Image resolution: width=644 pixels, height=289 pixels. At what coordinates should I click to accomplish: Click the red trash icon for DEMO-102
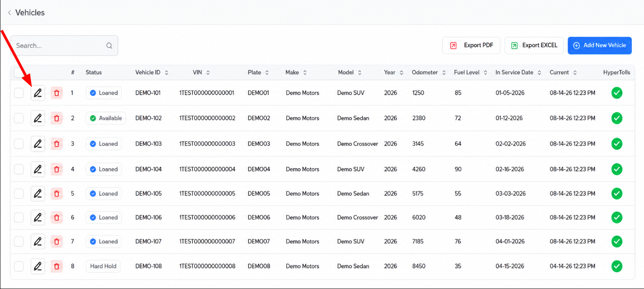[57, 118]
